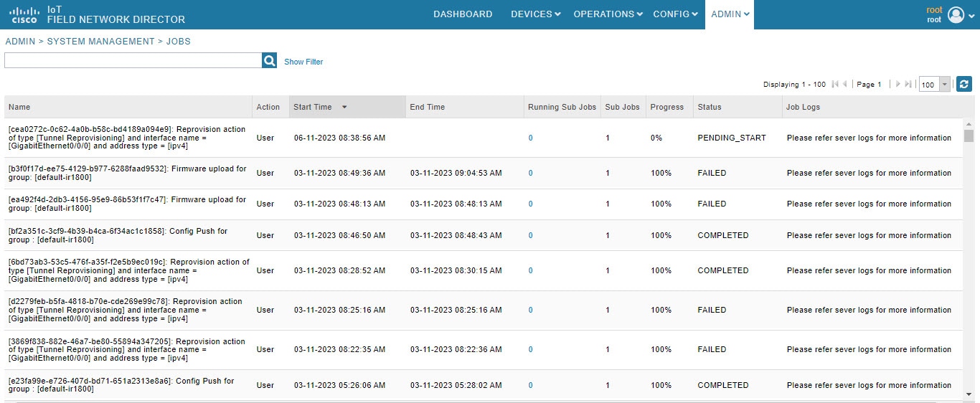The image size is (980, 403).
Task: Open running sub jobs 0 for PENDING_START job
Action: click(x=531, y=138)
